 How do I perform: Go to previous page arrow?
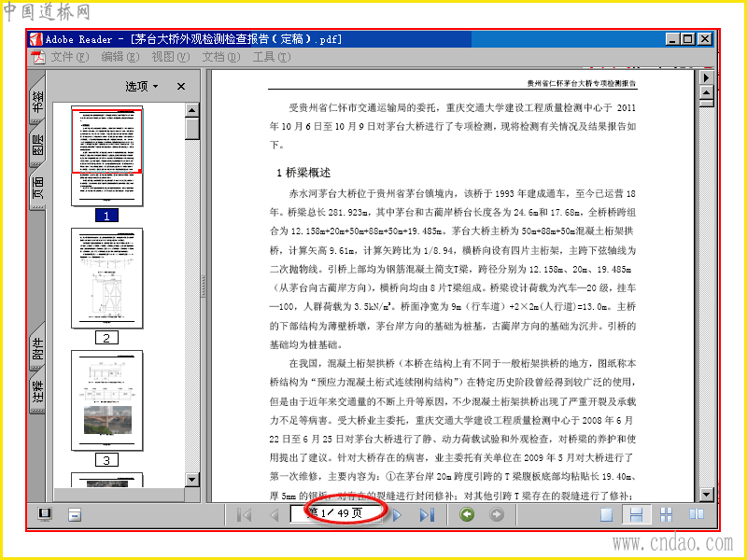pos(275,515)
